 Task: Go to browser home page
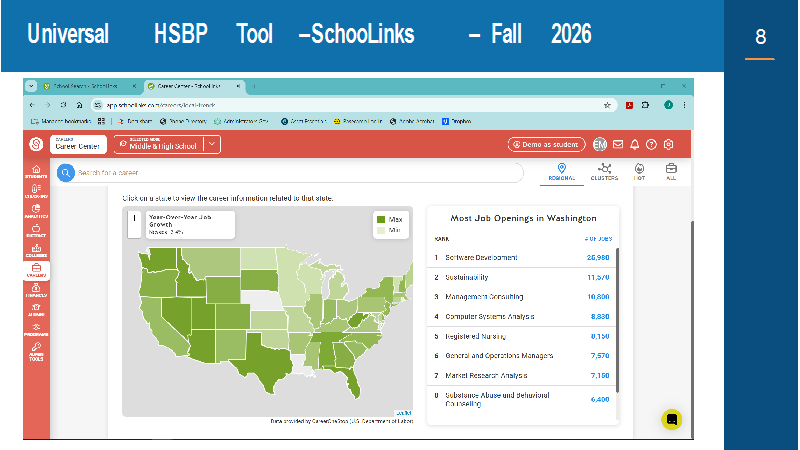coord(79,105)
